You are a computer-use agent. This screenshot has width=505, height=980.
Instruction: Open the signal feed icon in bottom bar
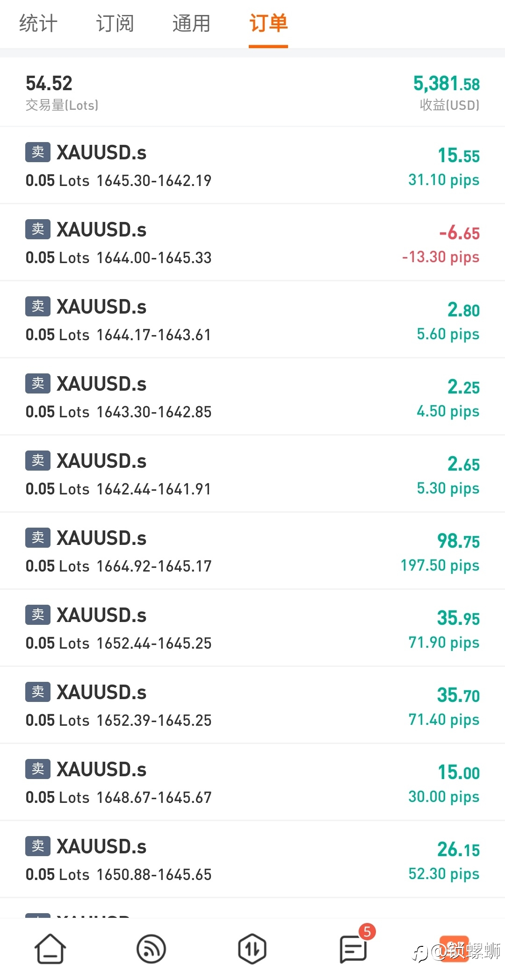point(151,949)
